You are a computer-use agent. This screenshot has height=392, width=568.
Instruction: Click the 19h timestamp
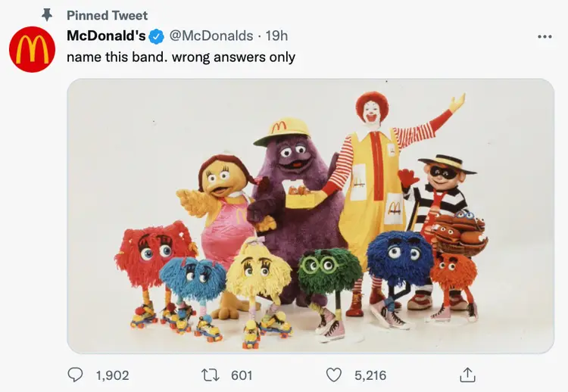(x=276, y=36)
